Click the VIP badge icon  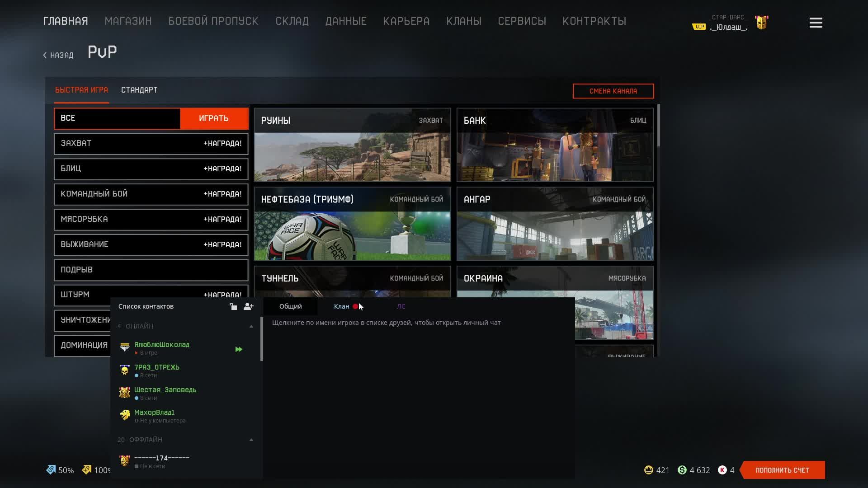coord(699,27)
